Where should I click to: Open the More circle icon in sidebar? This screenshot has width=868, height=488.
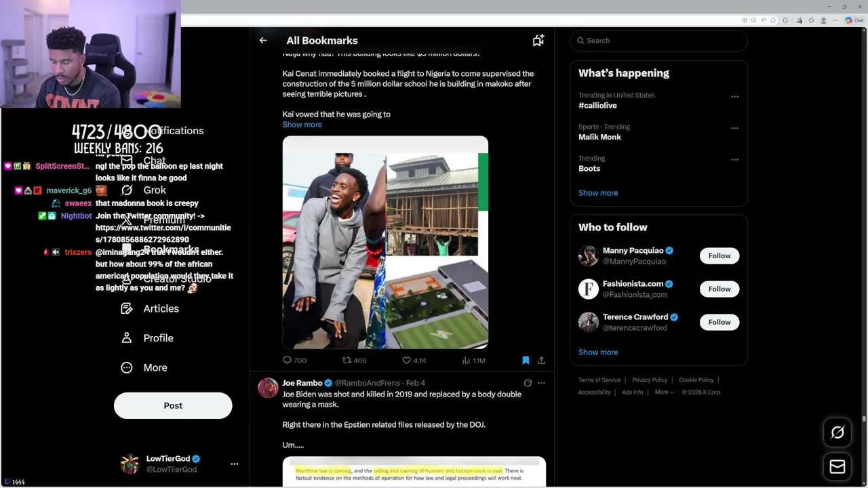point(127,367)
